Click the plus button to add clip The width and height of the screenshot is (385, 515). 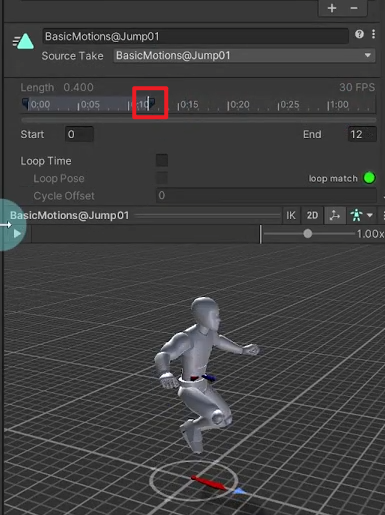332,8
